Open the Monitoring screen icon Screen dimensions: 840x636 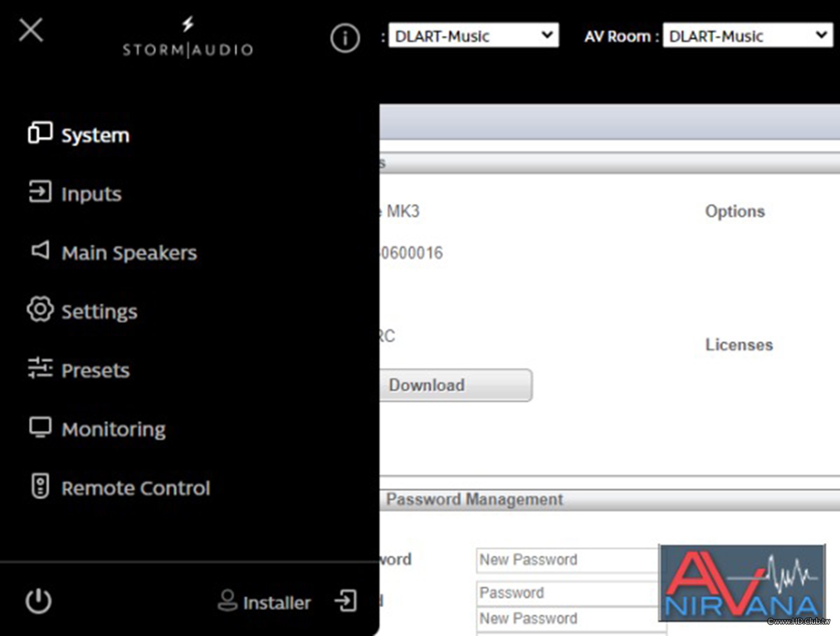pyautogui.click(x=40, y=427)
